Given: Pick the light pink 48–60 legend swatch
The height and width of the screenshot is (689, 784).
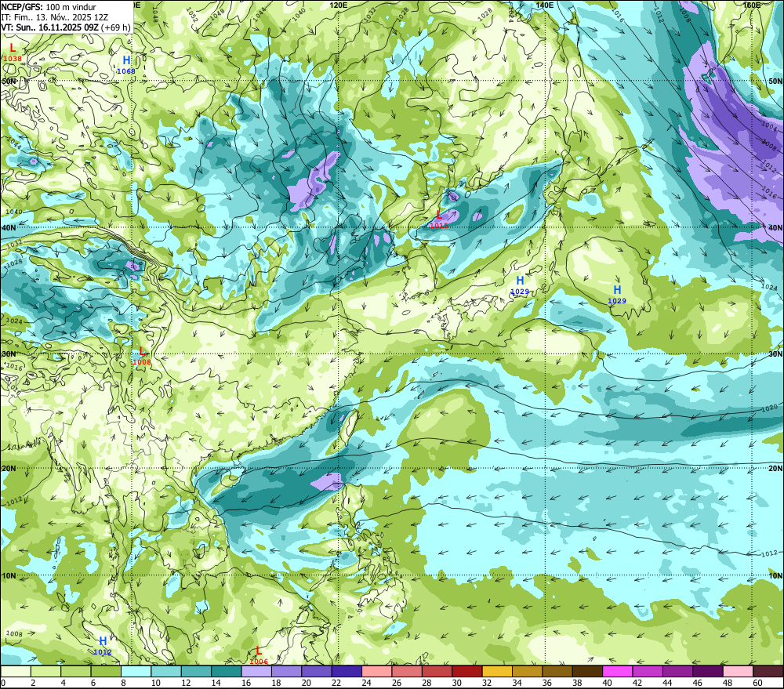Looking at the screenshot, I should (x=738, y=672).
